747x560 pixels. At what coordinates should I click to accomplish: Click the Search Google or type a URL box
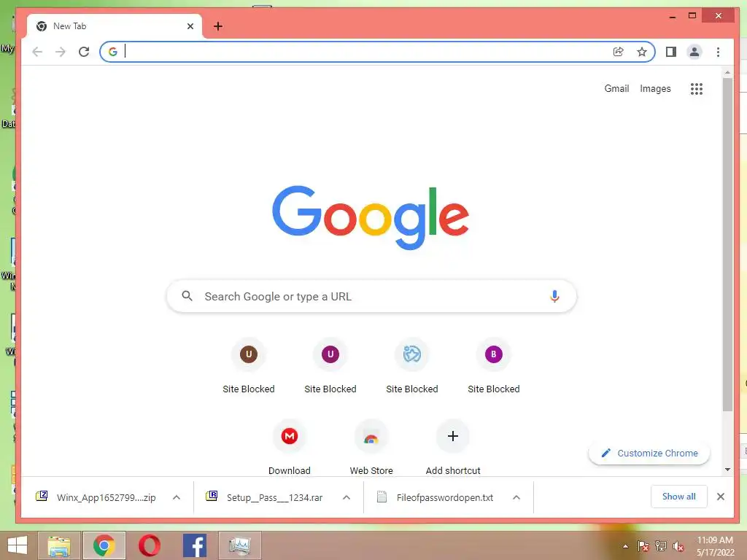coord(371,296)
